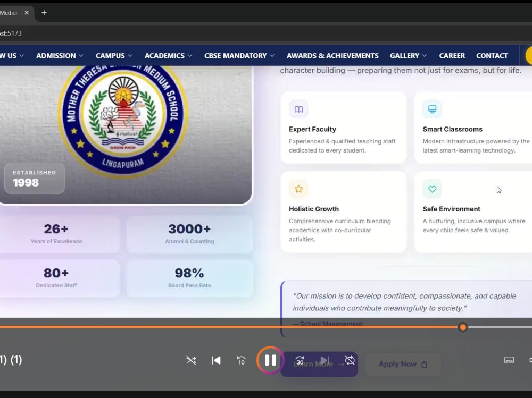Click the Expert Faculty heading
This screenshot has width=532, height=398.
pyautogui.click(x=312, y=129)
